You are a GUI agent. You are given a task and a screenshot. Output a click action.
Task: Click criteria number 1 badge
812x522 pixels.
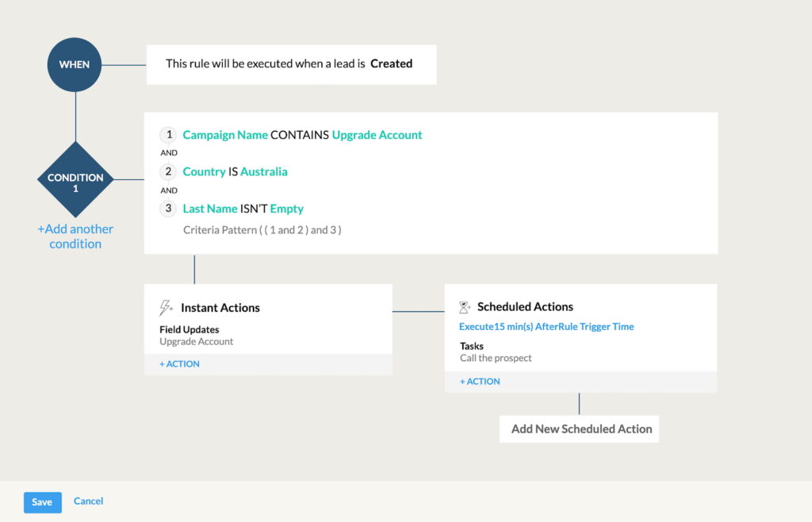tap(168, 135)
